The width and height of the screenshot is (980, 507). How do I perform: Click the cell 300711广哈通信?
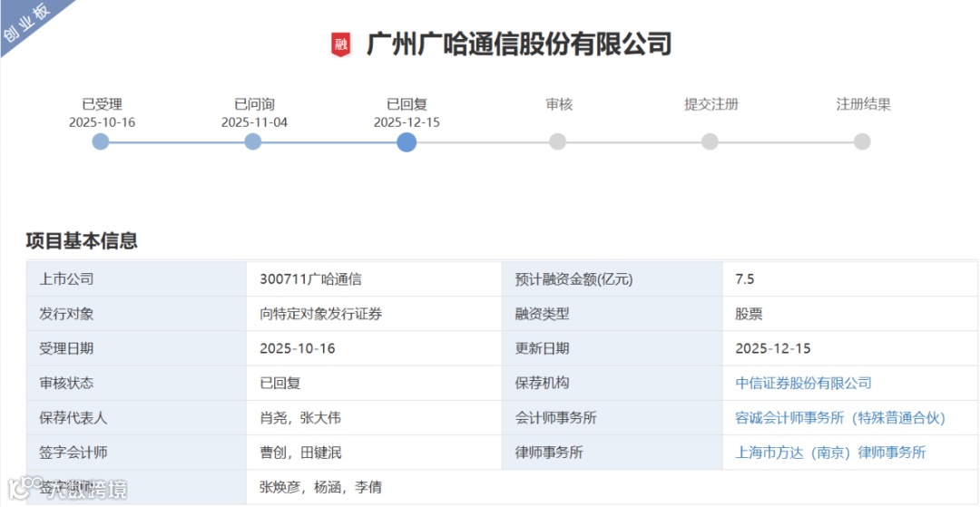pyautogui.click(x=310, y=279)
